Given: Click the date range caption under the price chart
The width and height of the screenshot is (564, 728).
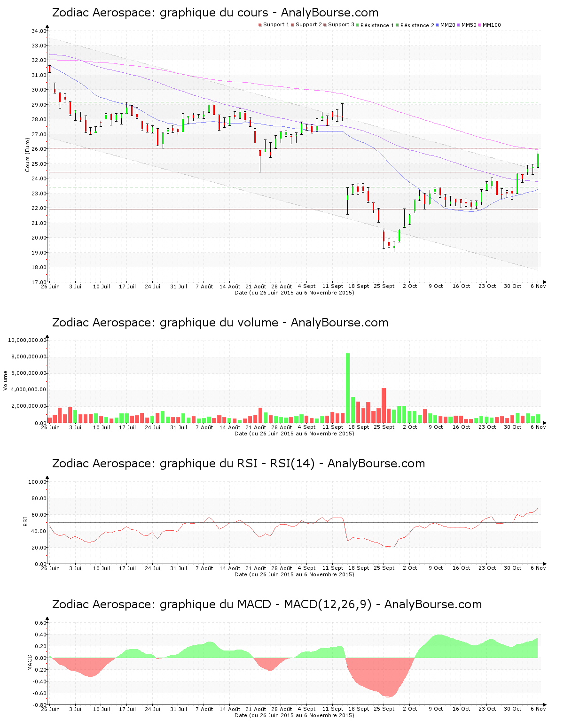Looking at the screenshot, I should click(294, 293).
